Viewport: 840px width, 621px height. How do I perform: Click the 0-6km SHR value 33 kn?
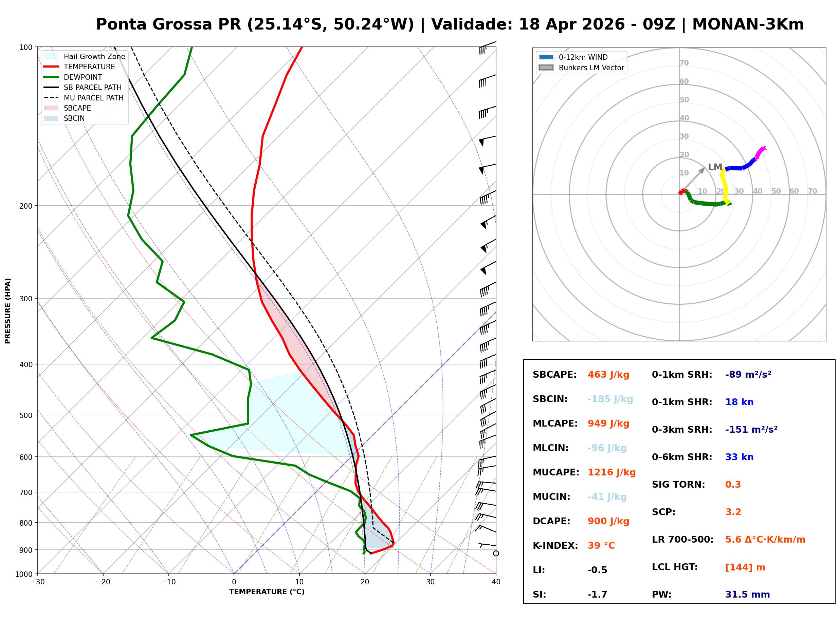(x=739, y=457)
